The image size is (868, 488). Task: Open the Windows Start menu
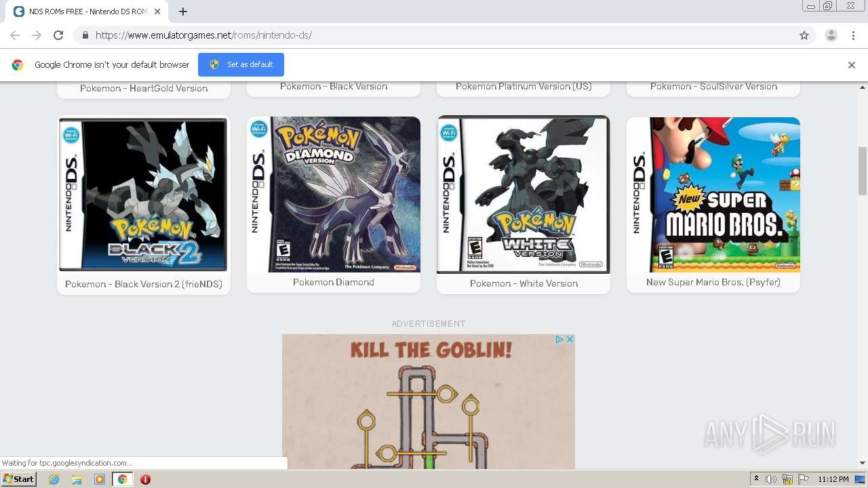tap(19, 479)
